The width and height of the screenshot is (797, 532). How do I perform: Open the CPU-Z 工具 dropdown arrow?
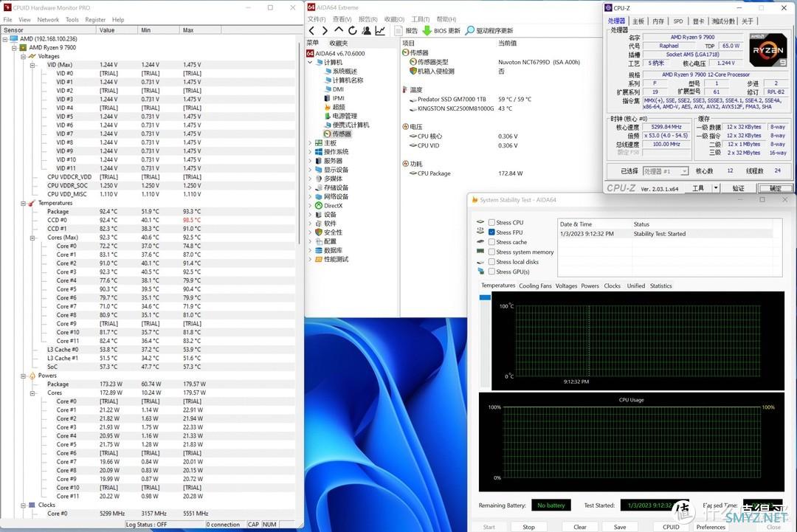[716, 188]
